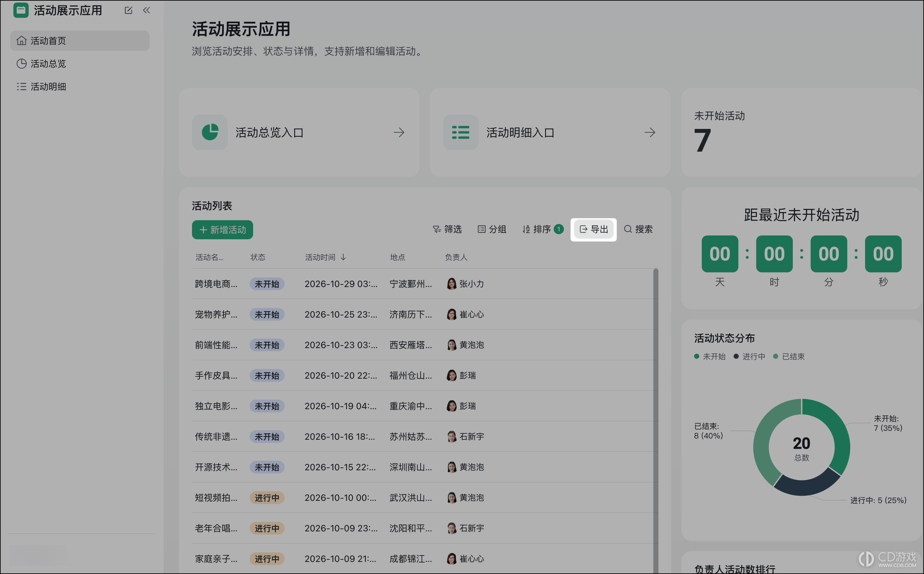Click 未开始 status tag in 宠物养护 row
Viewport: 924px width, 574px height.
point(267,314)
